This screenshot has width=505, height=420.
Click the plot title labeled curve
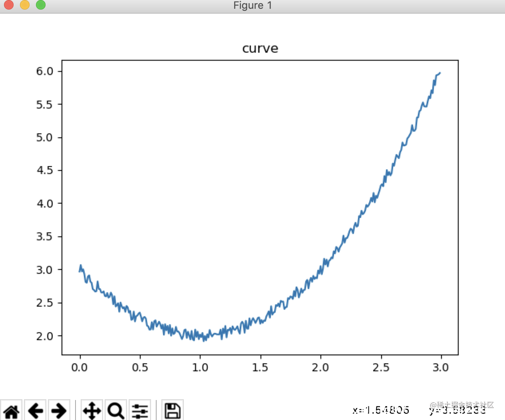pos(260,48)
